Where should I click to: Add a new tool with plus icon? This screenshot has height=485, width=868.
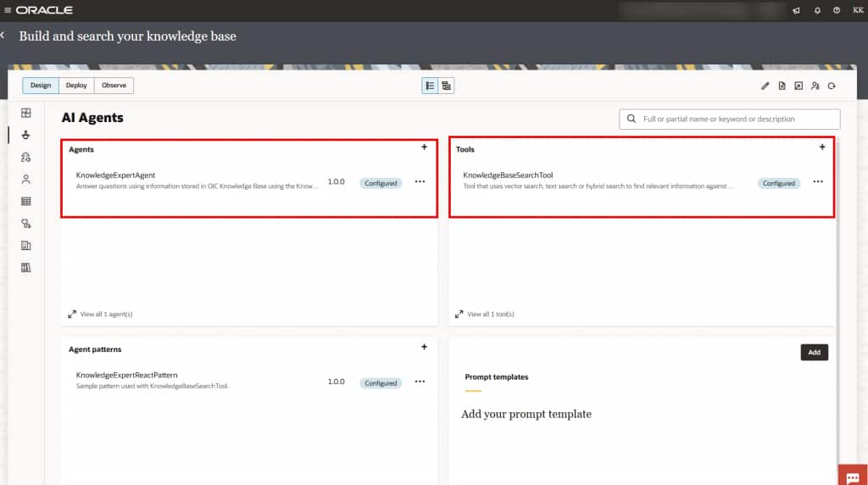822,148
